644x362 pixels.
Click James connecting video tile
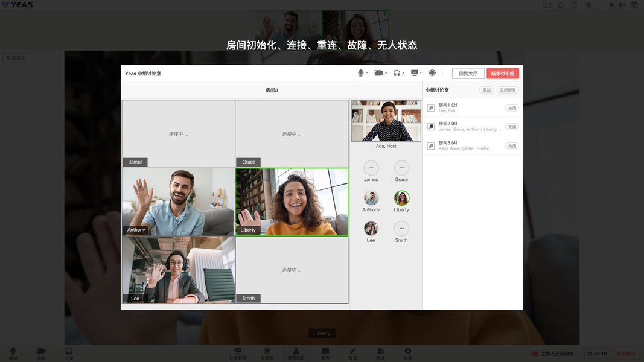coord(178,134)
